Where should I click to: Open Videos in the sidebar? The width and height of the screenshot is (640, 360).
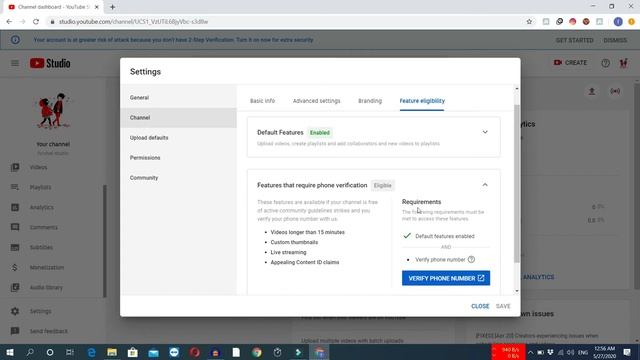click(x=38, y=167)
